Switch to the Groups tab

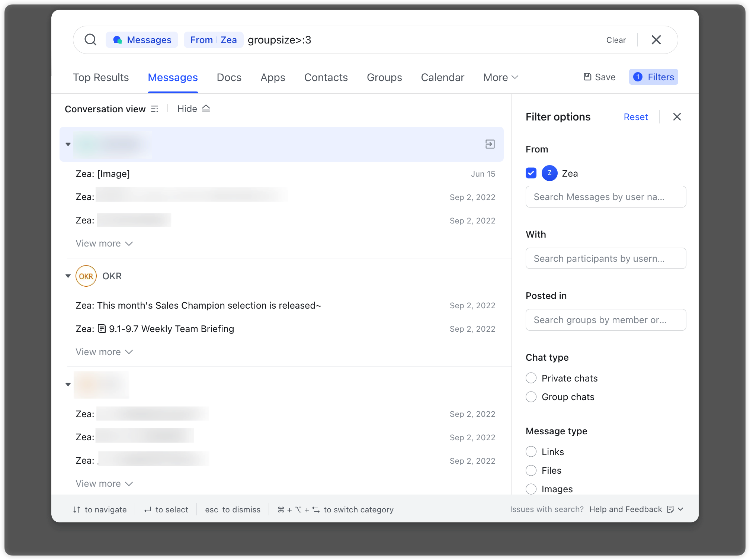(x=385, y=77)
